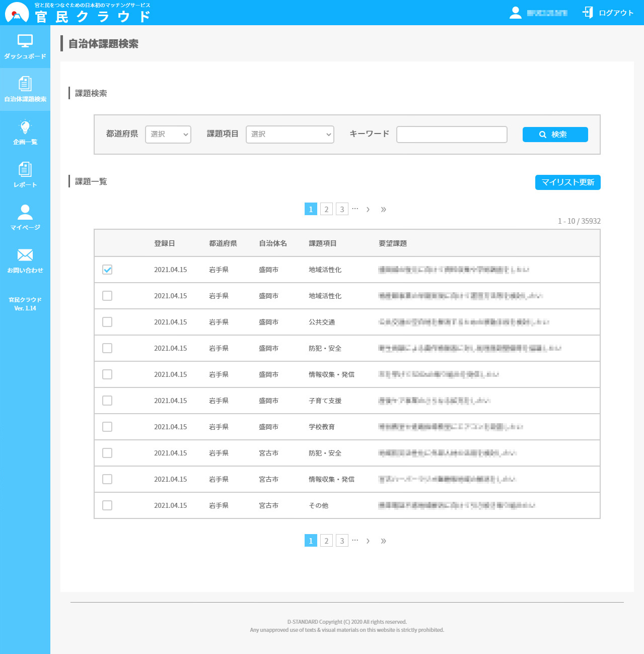Click the 官民クラウド Mt. Fuji logo
644x654 pixels.
(17, 13)
